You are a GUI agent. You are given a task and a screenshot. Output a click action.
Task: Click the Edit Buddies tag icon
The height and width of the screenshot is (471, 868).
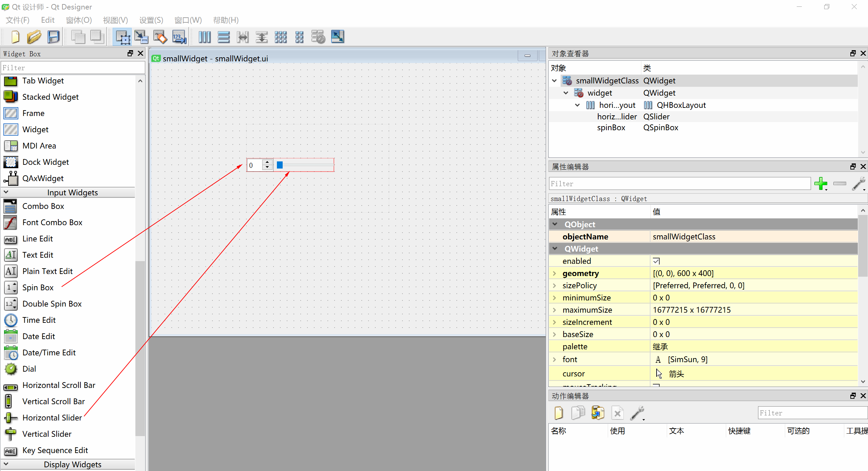[160, 37]
